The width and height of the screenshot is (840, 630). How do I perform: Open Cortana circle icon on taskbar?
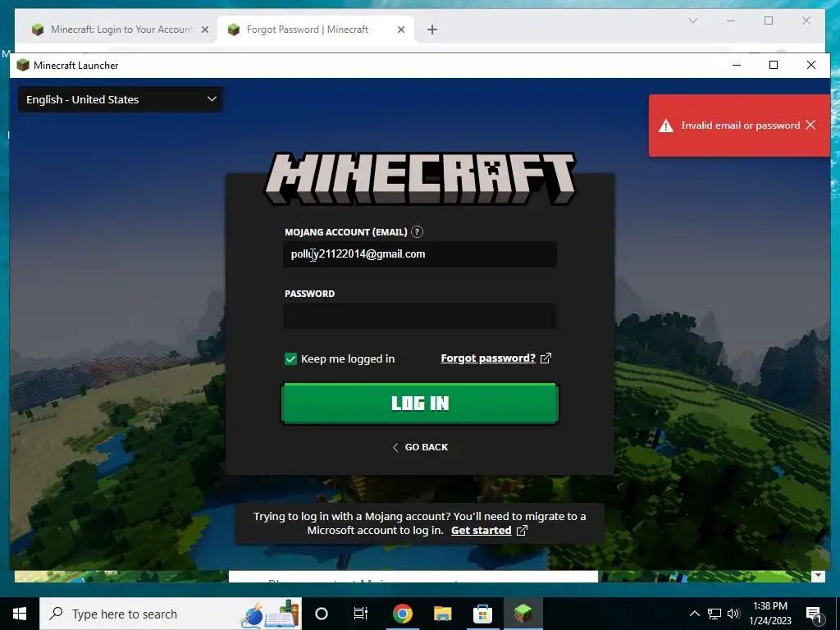tap(322, 614)
